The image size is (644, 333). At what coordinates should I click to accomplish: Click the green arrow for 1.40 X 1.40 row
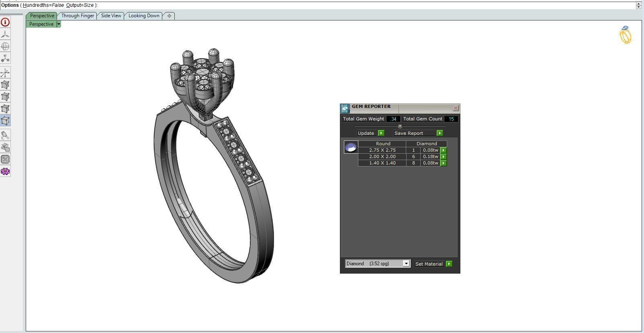click(444, 163)
